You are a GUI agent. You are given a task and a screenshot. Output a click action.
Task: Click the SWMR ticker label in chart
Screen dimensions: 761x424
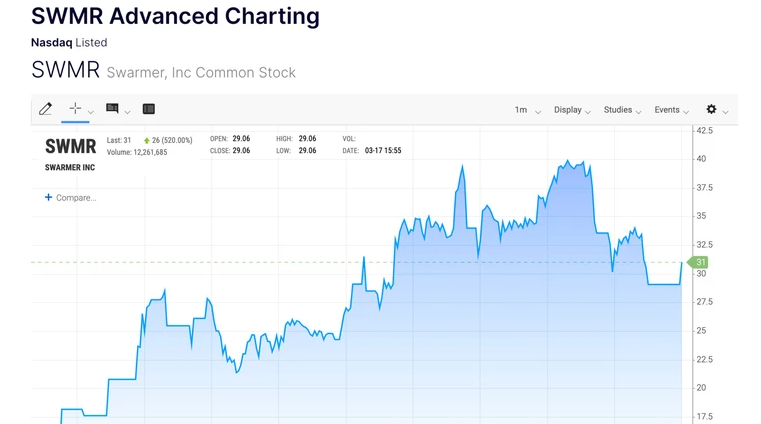[70, 147]
